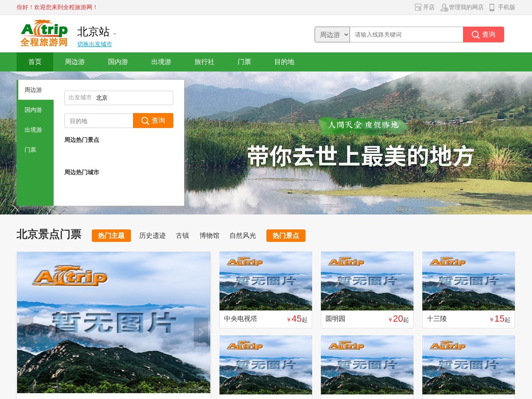Screen dimensions: 532x399
Task: Click the search icon in orange 查询 button
Action: click(145, 121)
